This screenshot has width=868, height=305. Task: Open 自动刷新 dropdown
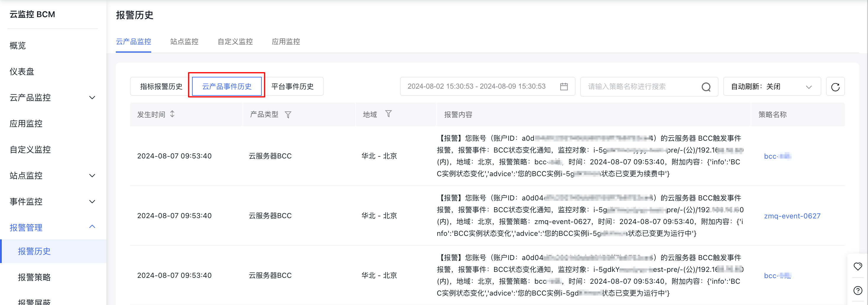tap(772, 87)
